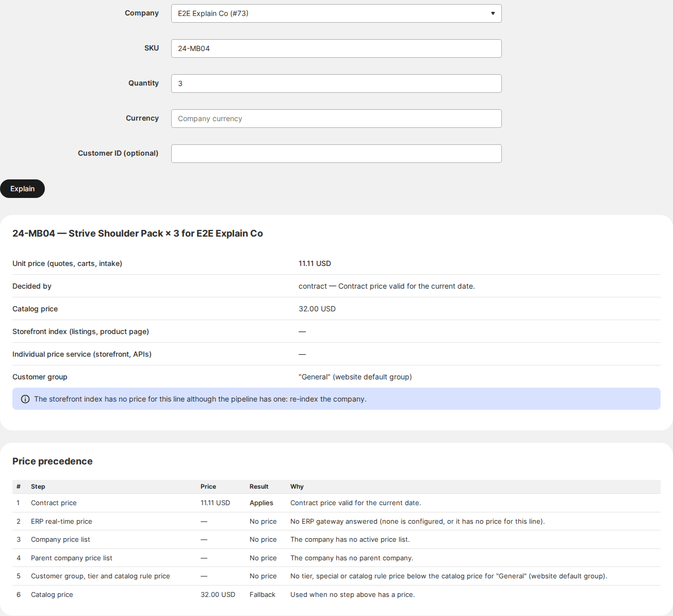This screenshot has width=673, height=616.
Task: Open the Company dropdown
Action: pos(336,13)
